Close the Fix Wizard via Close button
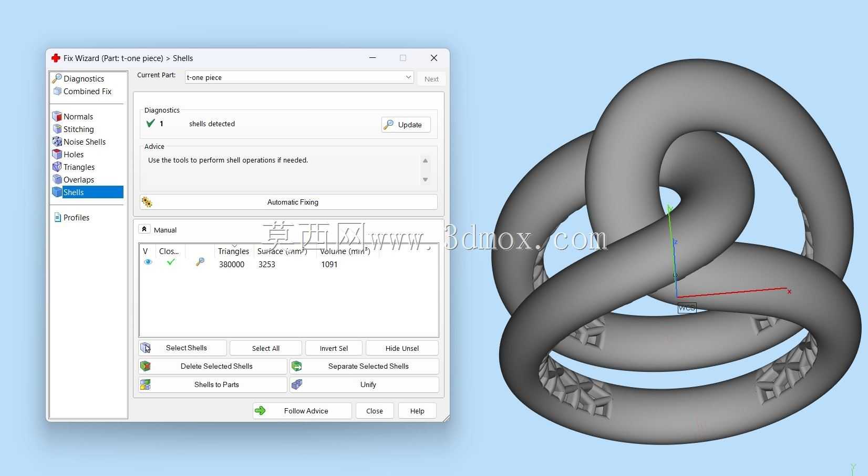The width and height of the screenshot is (868, 476). click(x=375, y=411)
